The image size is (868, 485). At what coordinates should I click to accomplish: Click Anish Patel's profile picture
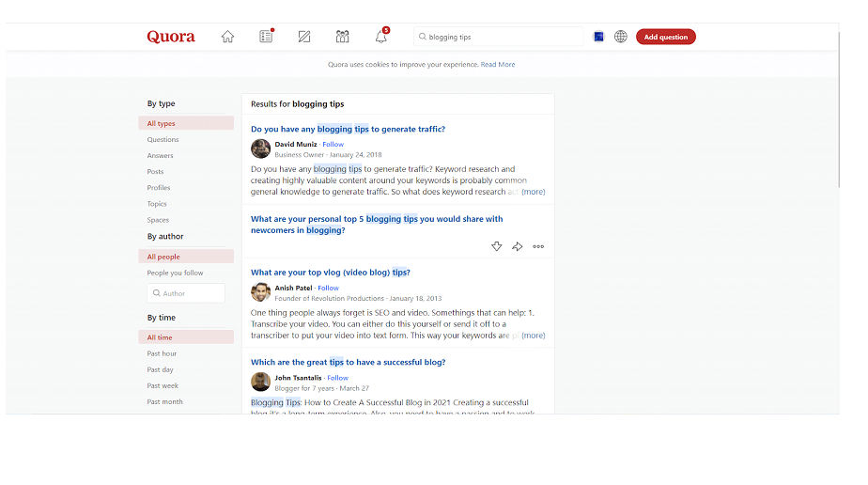click(260, 291)
